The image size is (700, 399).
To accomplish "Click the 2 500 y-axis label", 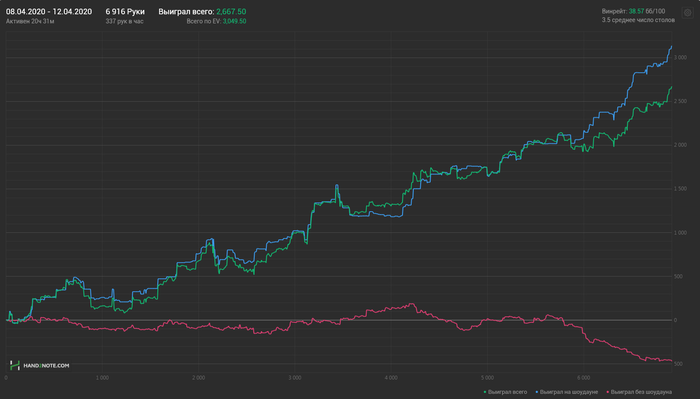I will point(680,101).
